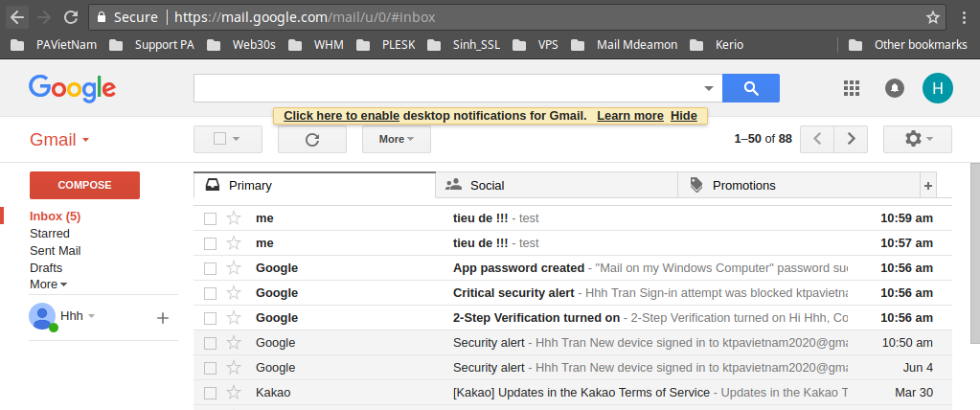Go to newer messages with previous arrow
This screenshot has width=980, height=410.
(x=817, y=139)
